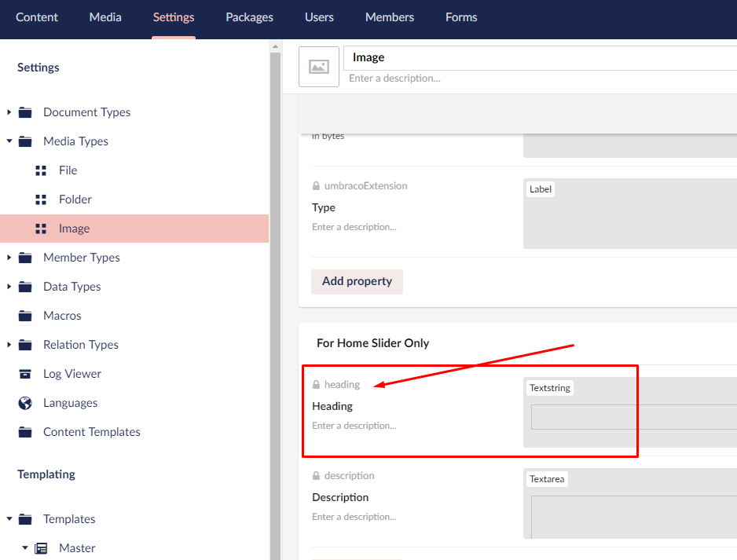The height and width of the screenshot is (560, 737).
Task: Click the Macros folder icon
Action: point(25,316)
